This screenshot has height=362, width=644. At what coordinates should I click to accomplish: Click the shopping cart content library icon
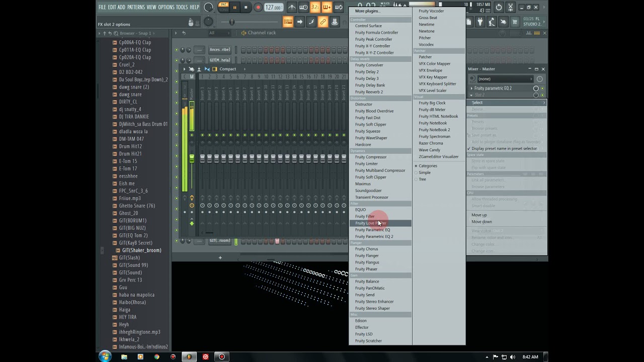[x=515, y=22]
